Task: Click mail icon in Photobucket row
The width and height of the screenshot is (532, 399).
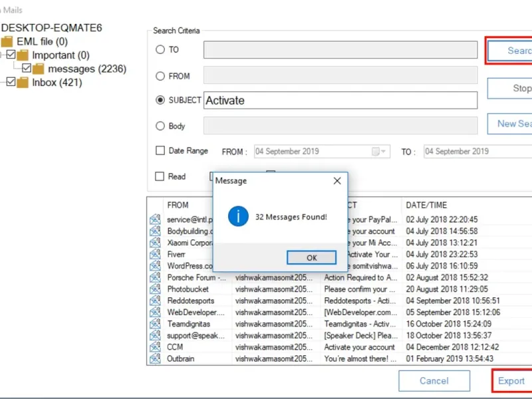Action: pyautogui.click(x=155, y=289)
